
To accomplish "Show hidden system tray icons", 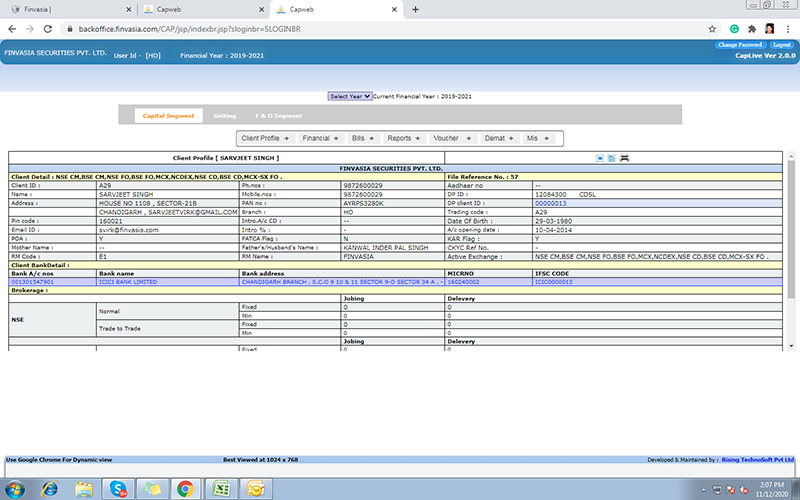I will (x=704, y=490).
